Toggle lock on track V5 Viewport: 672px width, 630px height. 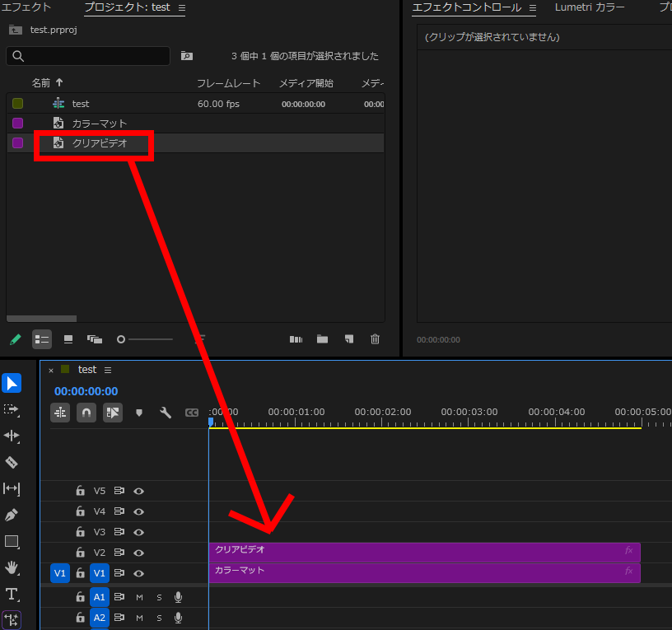[80, 491]
